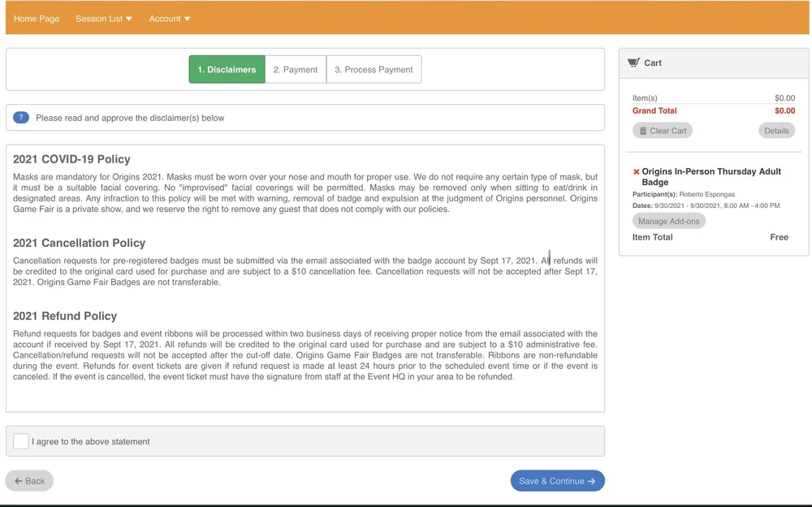Open the 3. Process Payment step tab
This screenshot has width=812, height=507.
pos(374,69)
